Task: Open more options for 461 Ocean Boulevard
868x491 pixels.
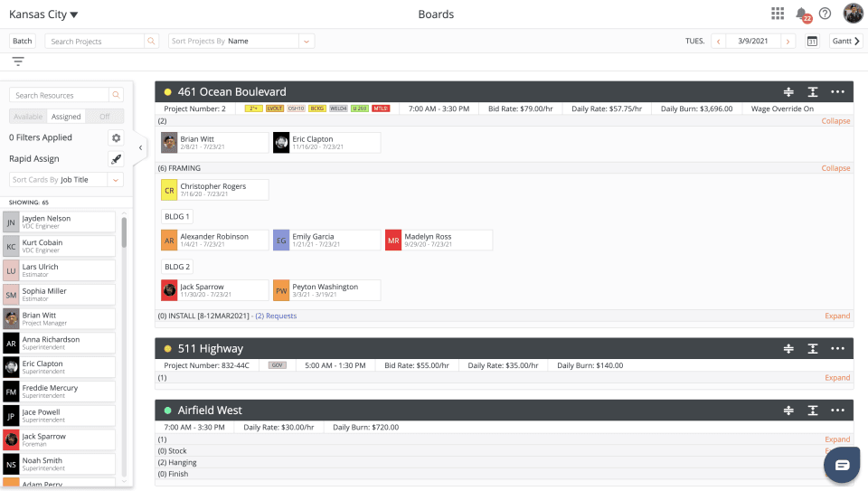Action: [x=837, y=92]
